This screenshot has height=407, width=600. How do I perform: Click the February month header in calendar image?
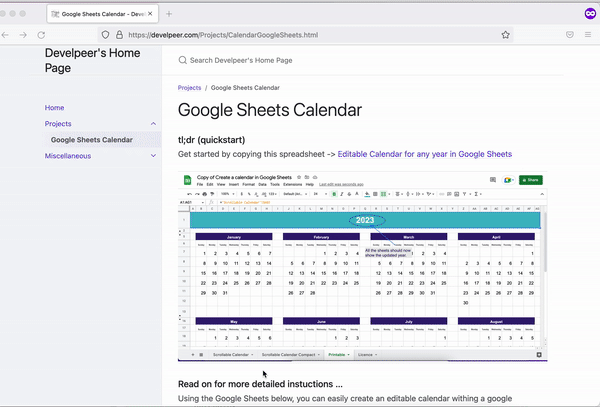pyautogui.click(x=321, y=237)
